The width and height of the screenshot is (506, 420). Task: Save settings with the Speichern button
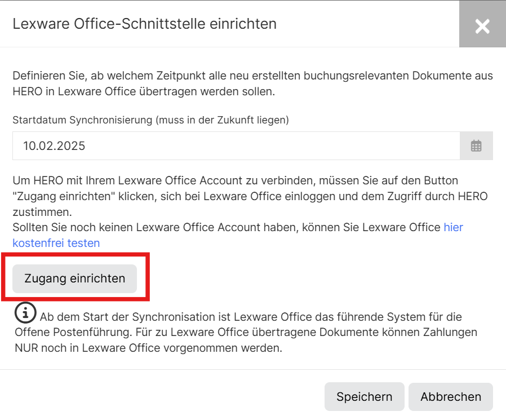(x=365, y=396)
